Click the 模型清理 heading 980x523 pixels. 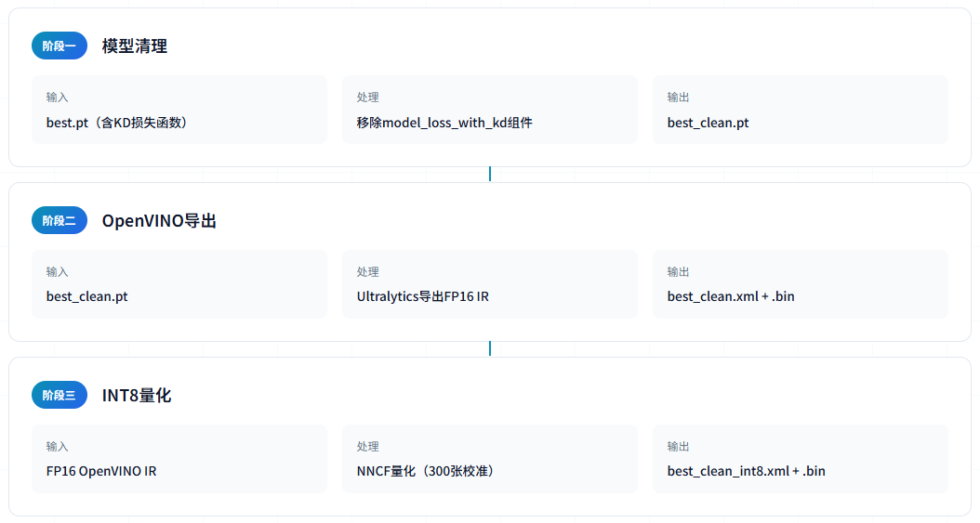(134, 46)
